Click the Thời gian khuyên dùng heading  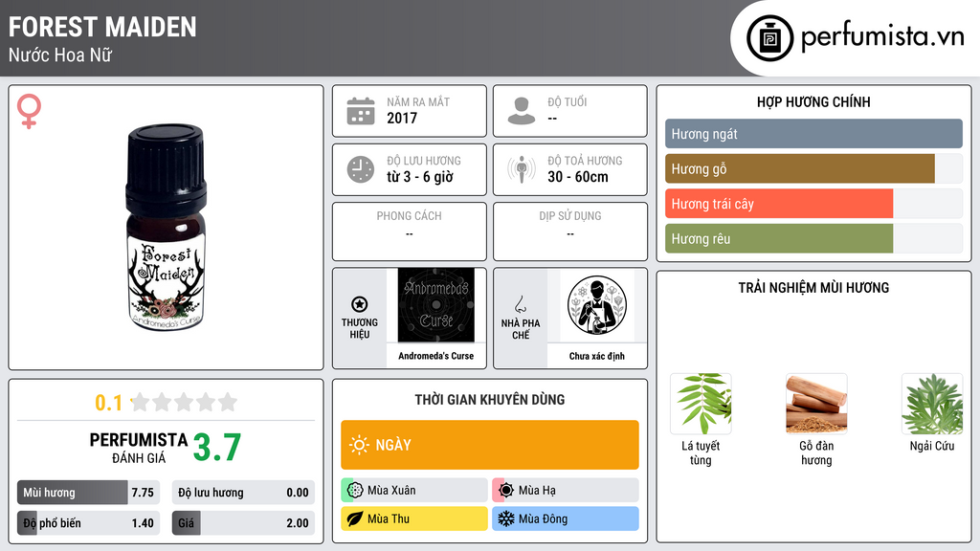pos(490,399)
